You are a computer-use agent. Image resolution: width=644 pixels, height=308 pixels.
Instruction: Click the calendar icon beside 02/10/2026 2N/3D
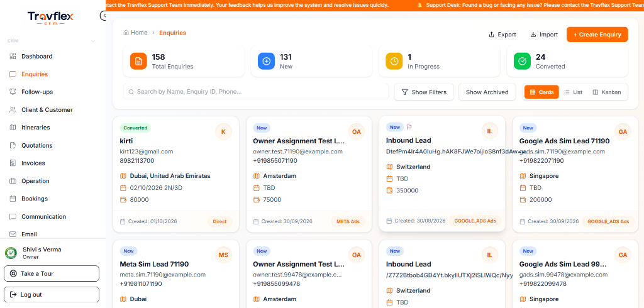coord(123,188)
